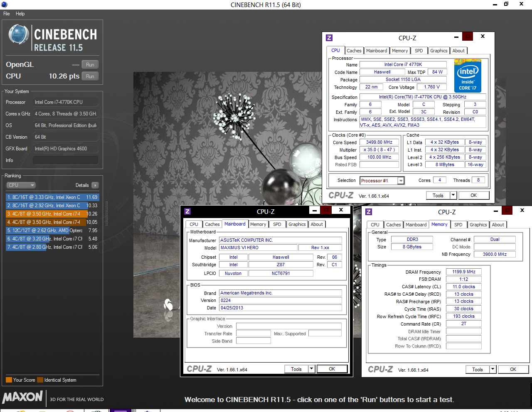532x412 pixels.
Task: Open About tab in CPU-Z Memory window
Action: coord(498,225)
